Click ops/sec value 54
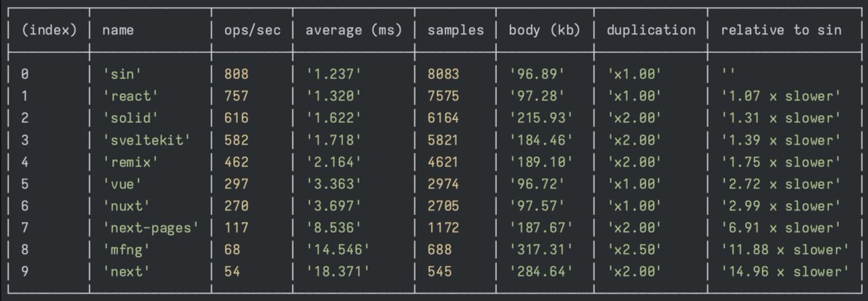Viewport: 868px width, 301px height. pyautogui.click(x=233, y=271)
